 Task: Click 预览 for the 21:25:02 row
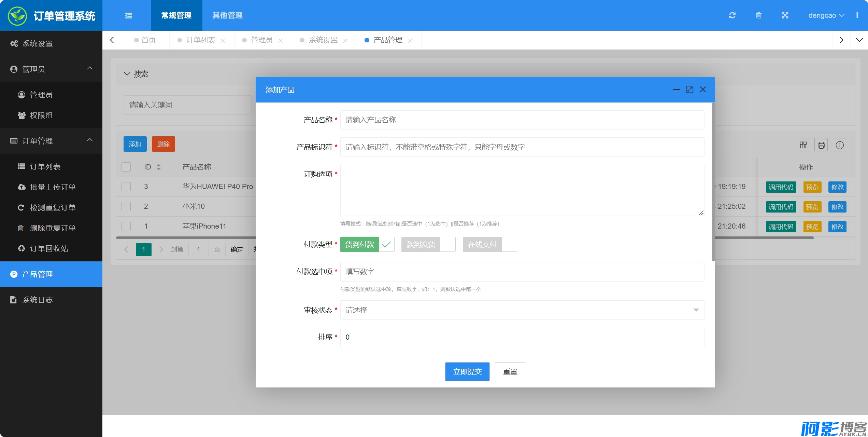point(812,207)
